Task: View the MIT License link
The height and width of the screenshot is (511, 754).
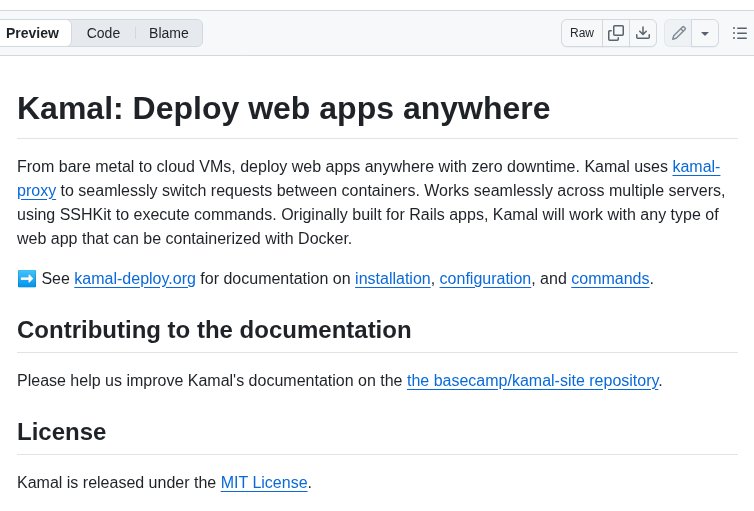Action: [264, 482]
